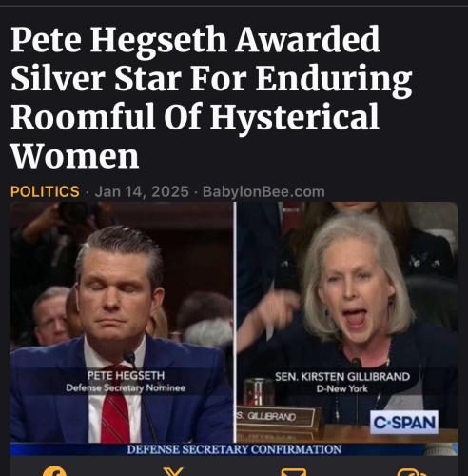Click the red striped tie in photo
Screen dimensions: 468x476
point(115,409)
